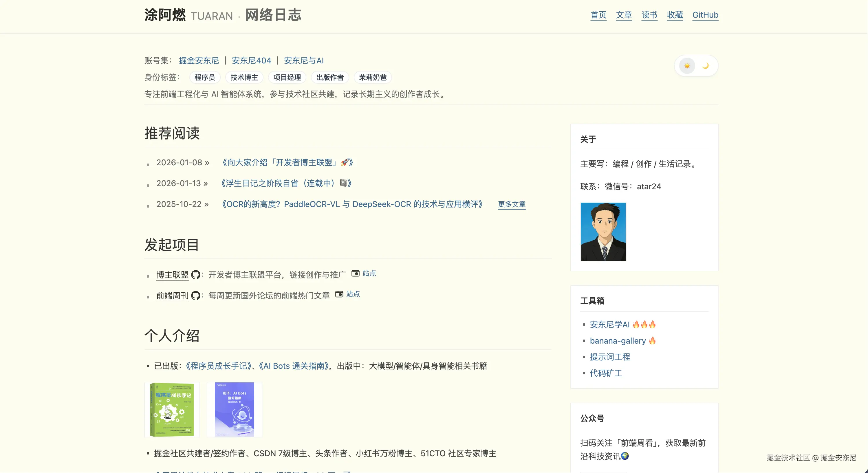
Task: Click the GitHub icon next to 博主联盟
Action: click(x=195, y=275)
